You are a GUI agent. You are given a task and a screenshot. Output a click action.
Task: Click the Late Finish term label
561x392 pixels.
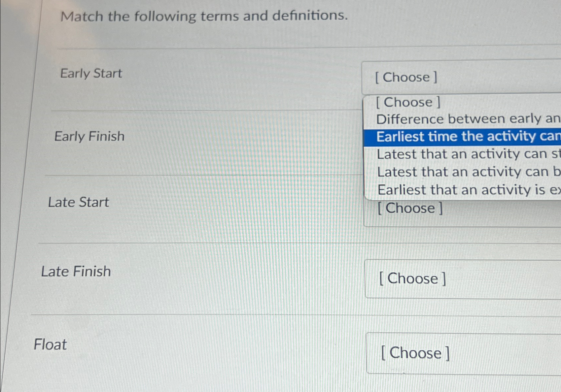pos(77,271)
